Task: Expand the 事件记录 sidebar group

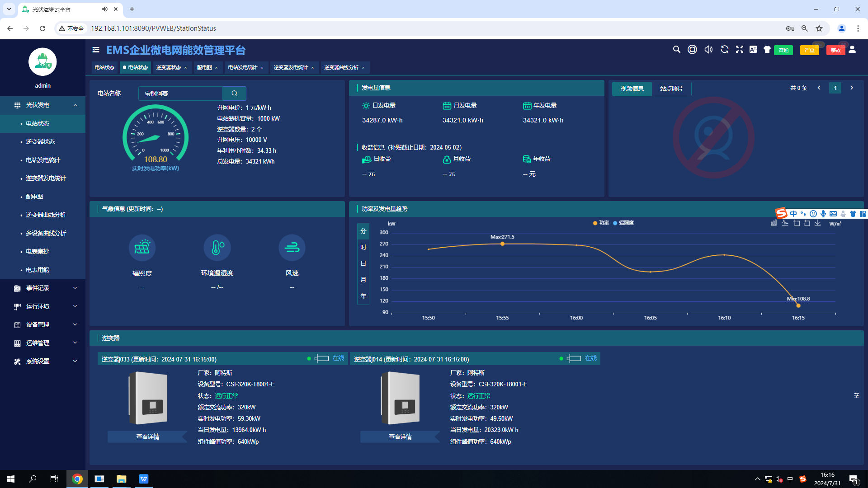Action: (x=42, y=288)
